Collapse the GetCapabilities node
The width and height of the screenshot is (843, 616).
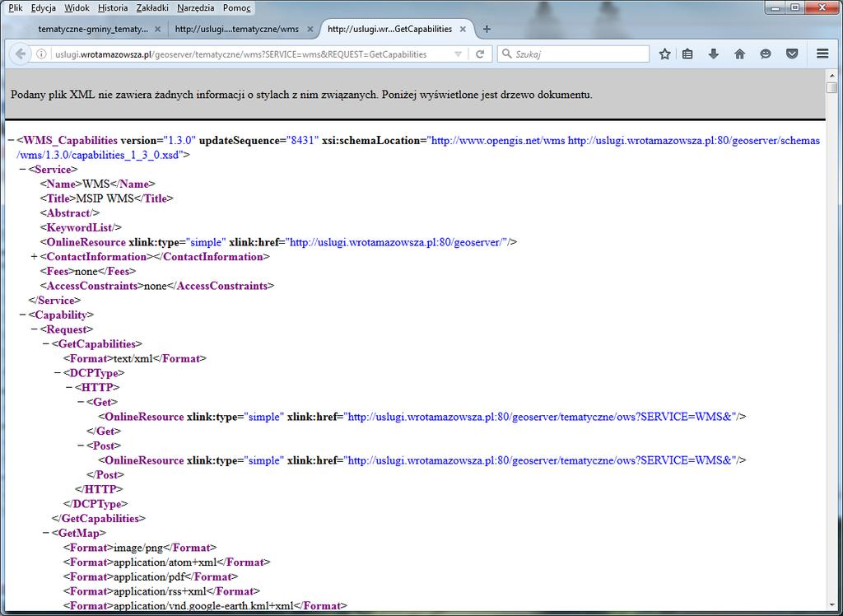pos(46,343)
